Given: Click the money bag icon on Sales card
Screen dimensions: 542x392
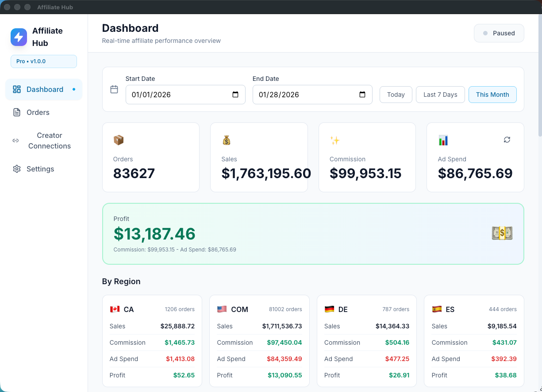Looking at the screenshot, I should (x=227, y=140).
